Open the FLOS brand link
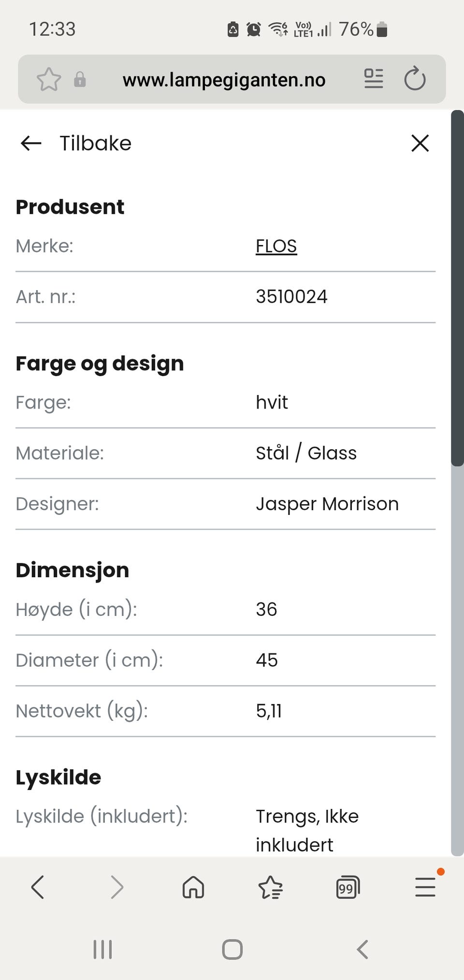464x980 pixels. click(x=276, y=246)
